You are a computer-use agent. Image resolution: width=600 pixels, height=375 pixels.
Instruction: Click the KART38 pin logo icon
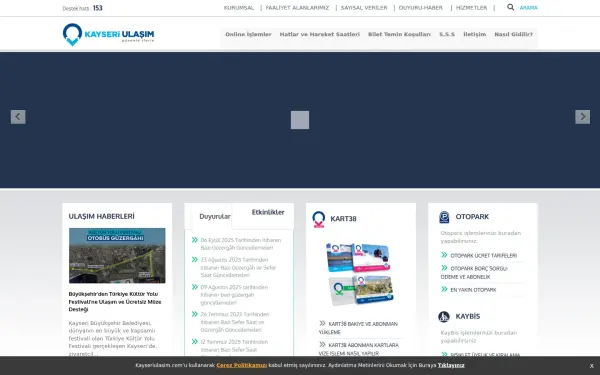tap(318, 219)
